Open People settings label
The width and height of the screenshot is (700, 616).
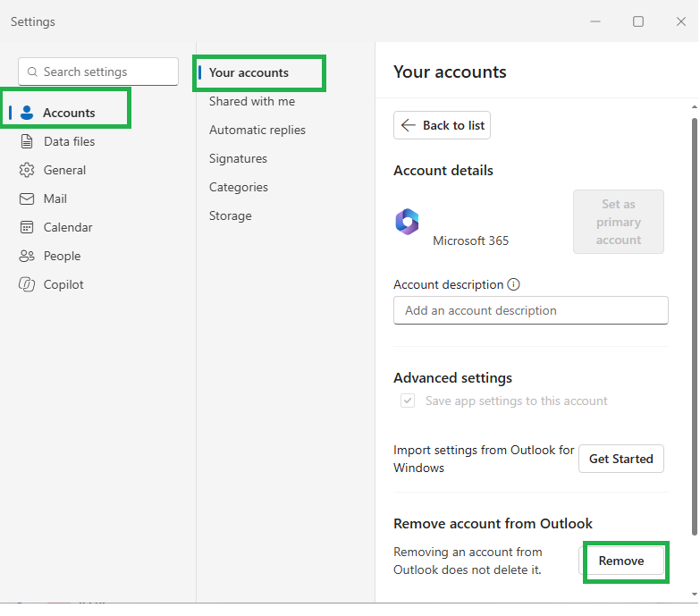point(62,256)
